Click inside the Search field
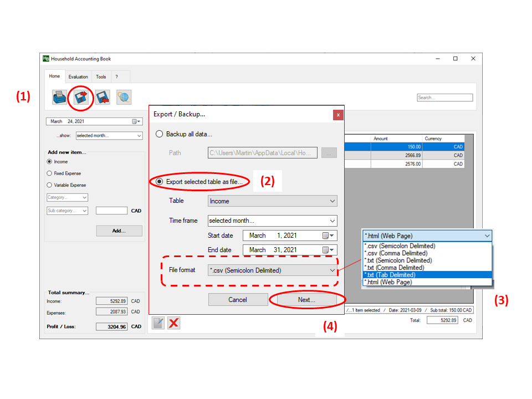The height and width of the screenshot is (399, 532). coord(444,98)
